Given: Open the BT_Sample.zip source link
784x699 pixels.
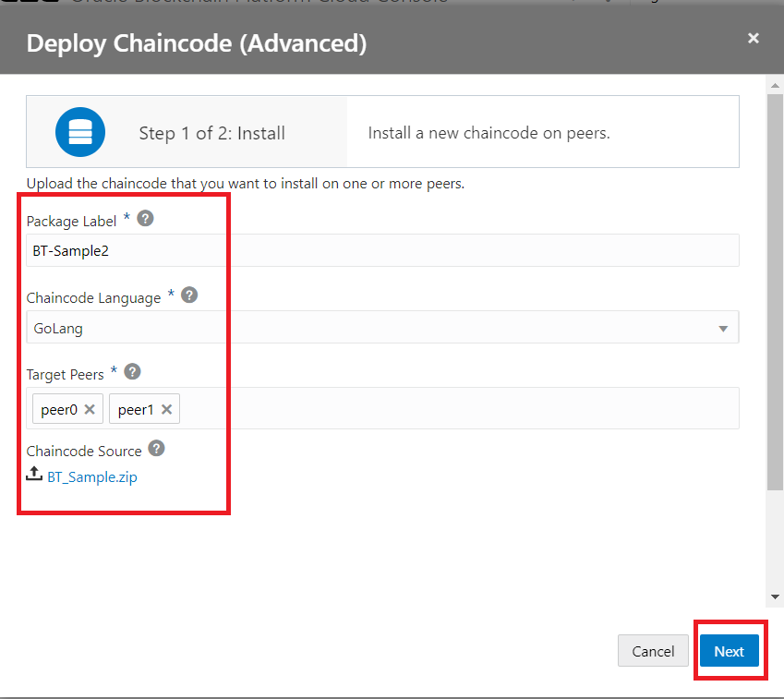Looking at the screenshot, I should point(92,476).
